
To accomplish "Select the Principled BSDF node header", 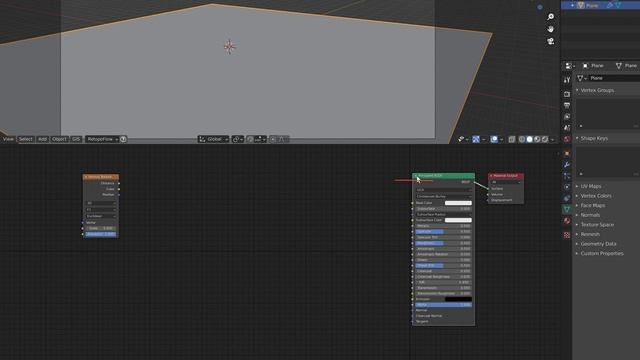I will point(444,176).
